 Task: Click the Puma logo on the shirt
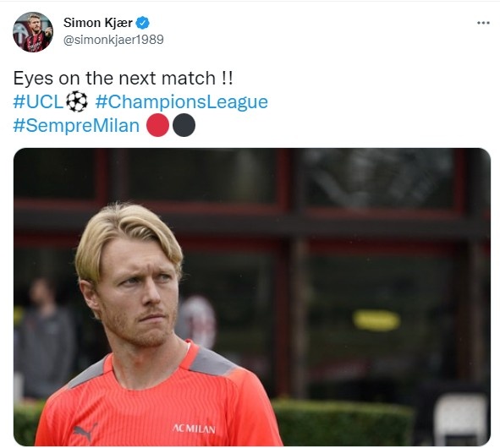click(x=85, y=432)
